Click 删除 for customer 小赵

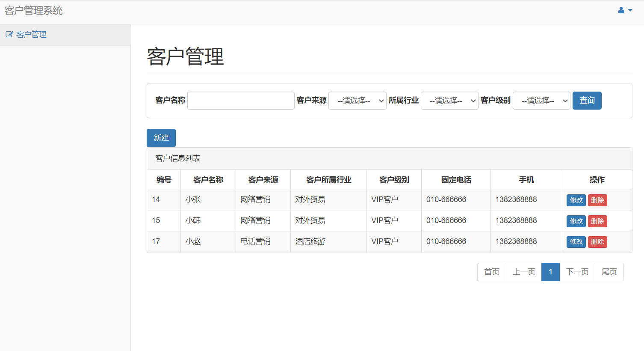pyautogui.click(x=597, y=242)
